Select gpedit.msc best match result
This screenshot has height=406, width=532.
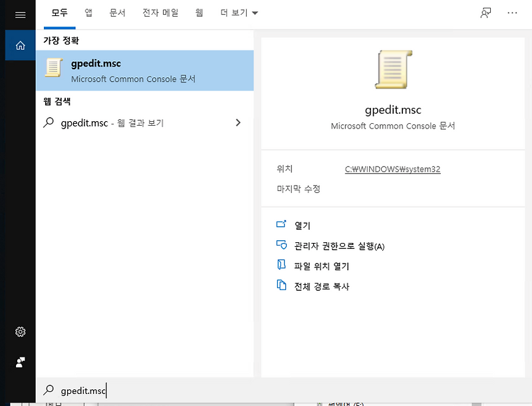145,71
